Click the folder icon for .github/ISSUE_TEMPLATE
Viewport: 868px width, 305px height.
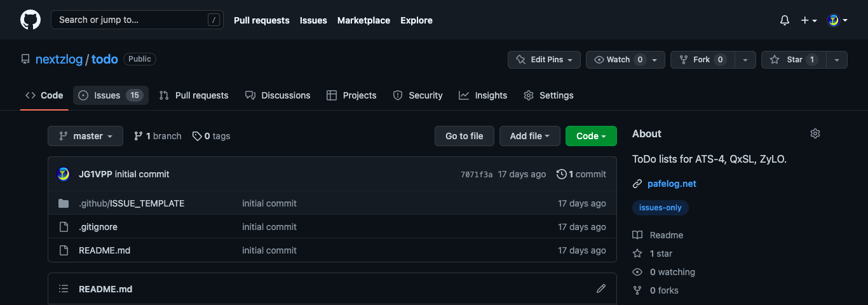[64, 203]
